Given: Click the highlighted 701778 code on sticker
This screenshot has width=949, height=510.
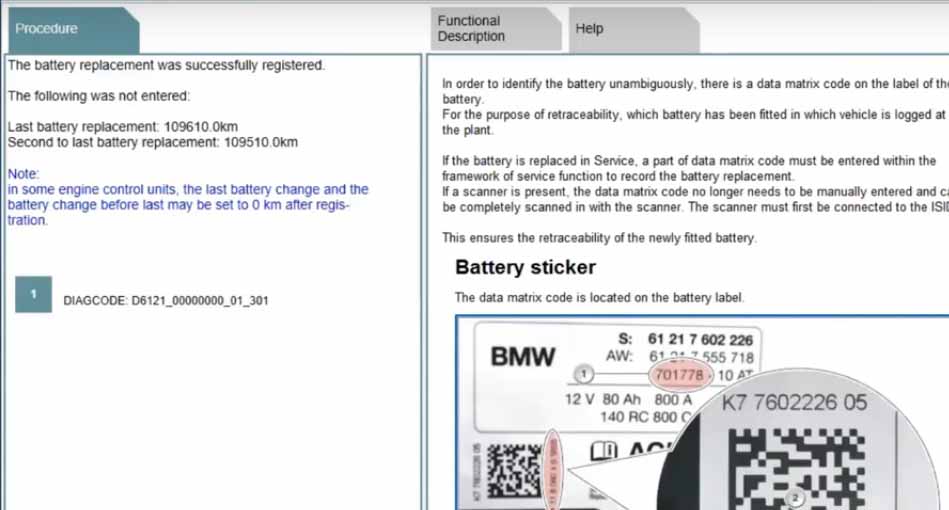Looking at the screenshot, I should [x=680, y=375].
